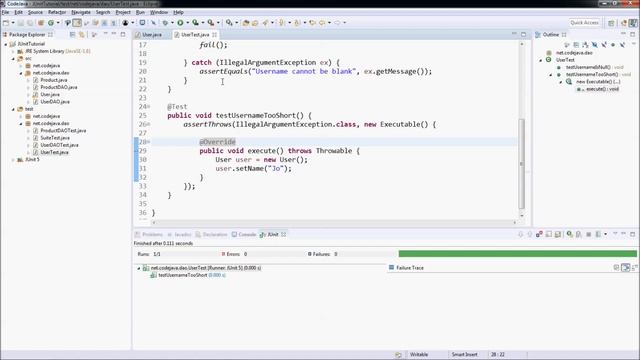Image resolution: width=640 pixels, height=360 pixels.
Task: Select UserDAO.java in Package Explorer
Action: click(x=55, y=102)
